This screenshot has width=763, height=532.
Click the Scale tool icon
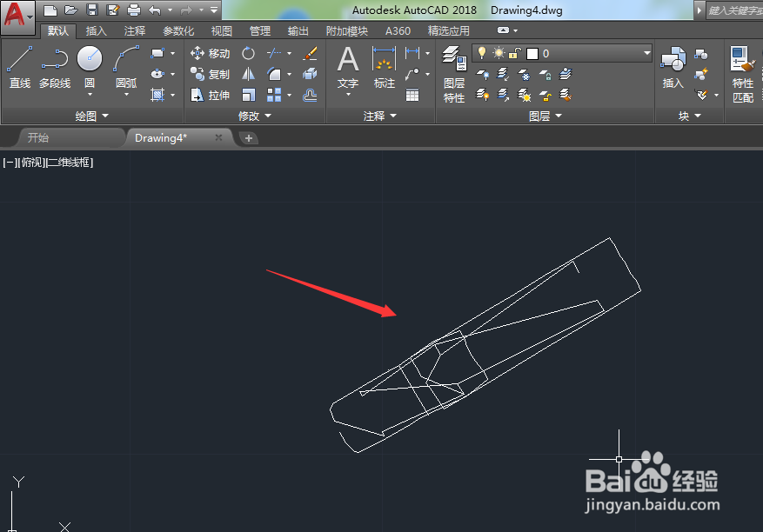pos(248,95)
